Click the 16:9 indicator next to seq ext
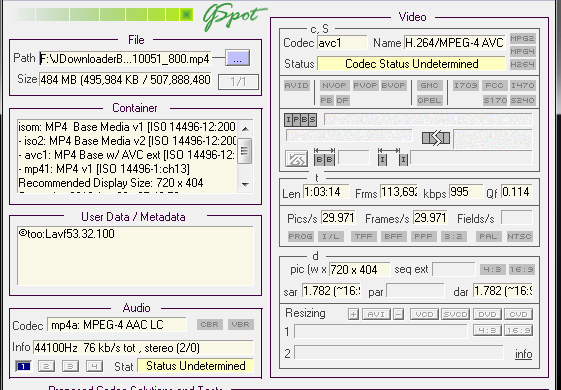The width and height of the screenshot is (561, 390). (522, 269)
